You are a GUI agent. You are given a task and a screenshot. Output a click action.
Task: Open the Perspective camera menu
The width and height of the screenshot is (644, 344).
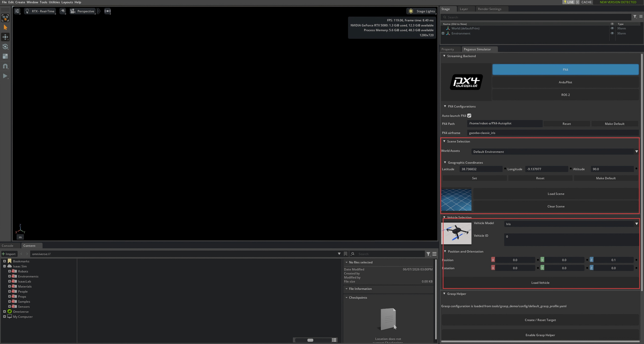point(82,11)
